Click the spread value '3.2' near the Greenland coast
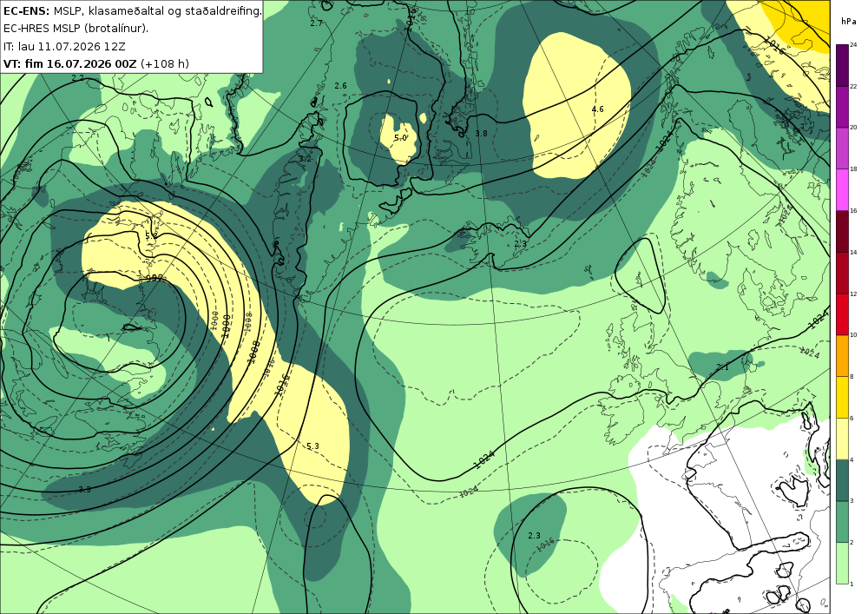Viewport: 868px width, 614px height. pos(305,158)
